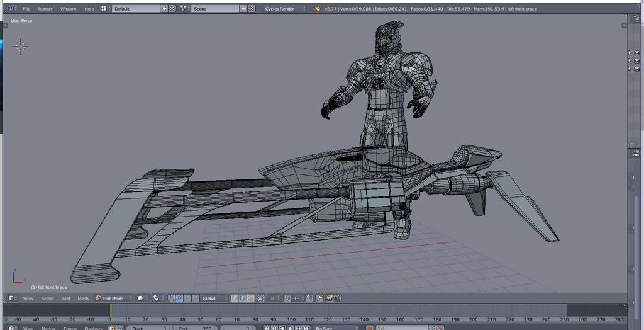Open the Select menu in viewport header

click(x=48, y=298)
